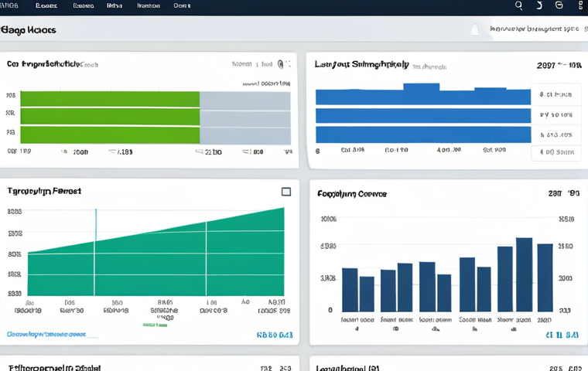Open the blue link at dark bar chart bottom right
Viewport: 588px width, 371px height.
tap(562, 335)
